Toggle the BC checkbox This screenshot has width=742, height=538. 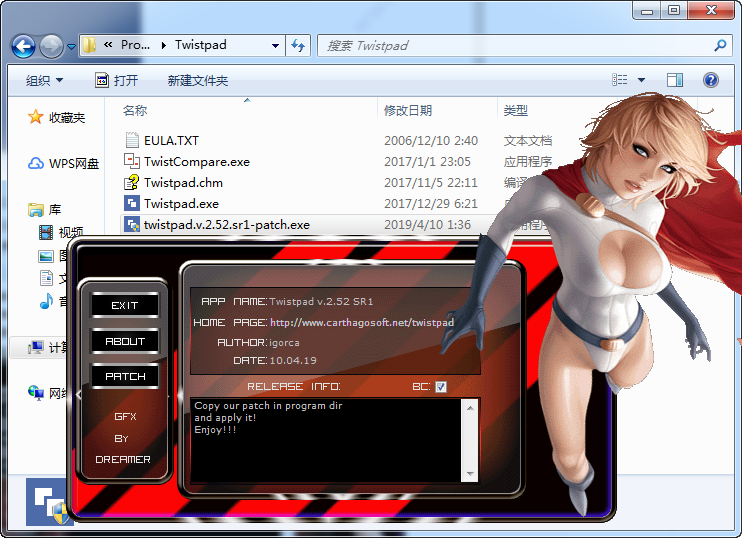(x=441, y=387)
